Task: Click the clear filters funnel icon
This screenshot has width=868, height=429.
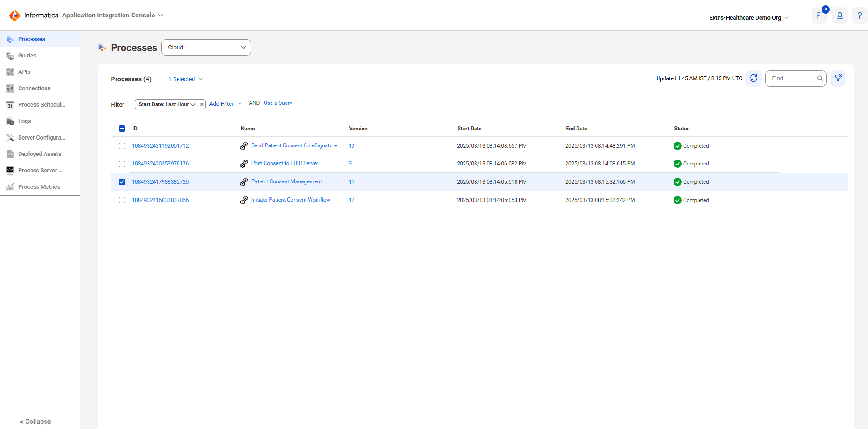Action: (x=838, y=78)
